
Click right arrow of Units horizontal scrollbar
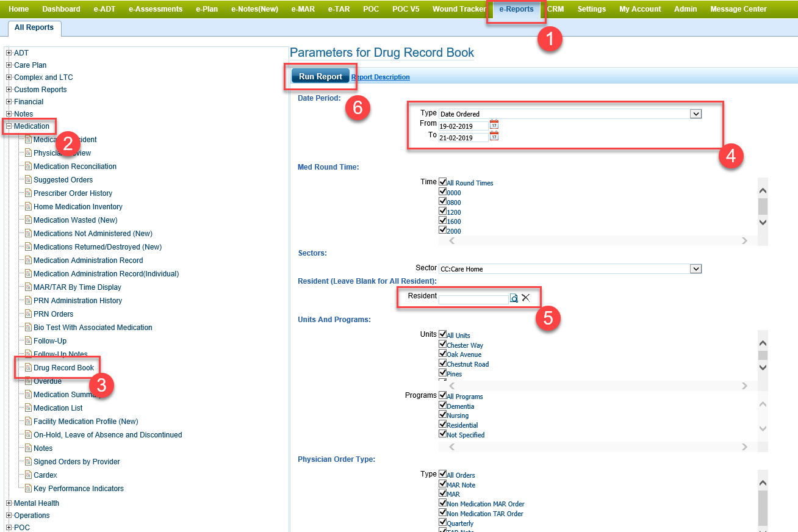[744, 386]
